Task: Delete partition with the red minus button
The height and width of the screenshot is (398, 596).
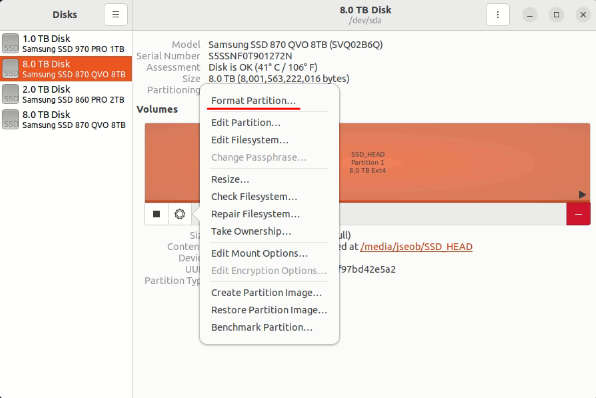Action: tap(578, 214)
